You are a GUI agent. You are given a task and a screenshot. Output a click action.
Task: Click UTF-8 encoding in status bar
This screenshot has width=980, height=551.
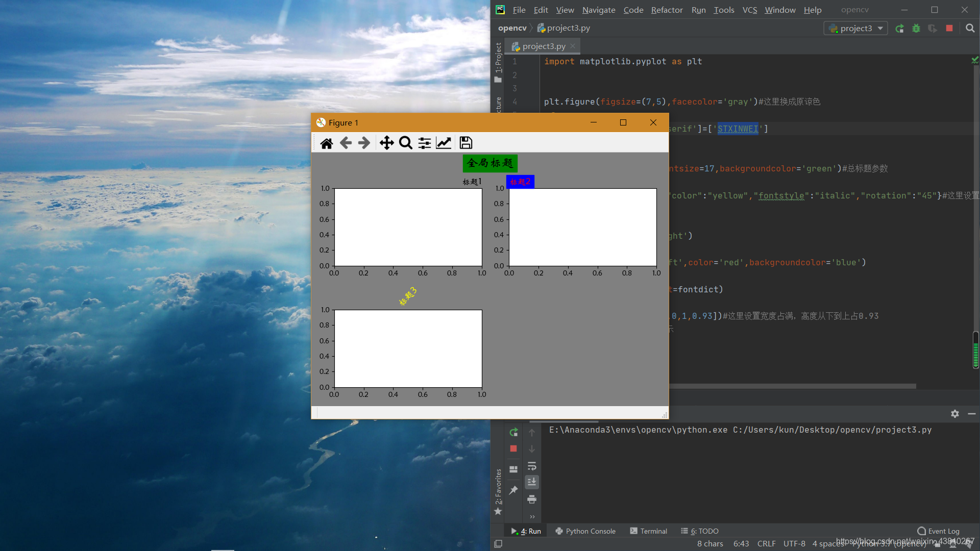pyautogui.click(x=794, y=544)
